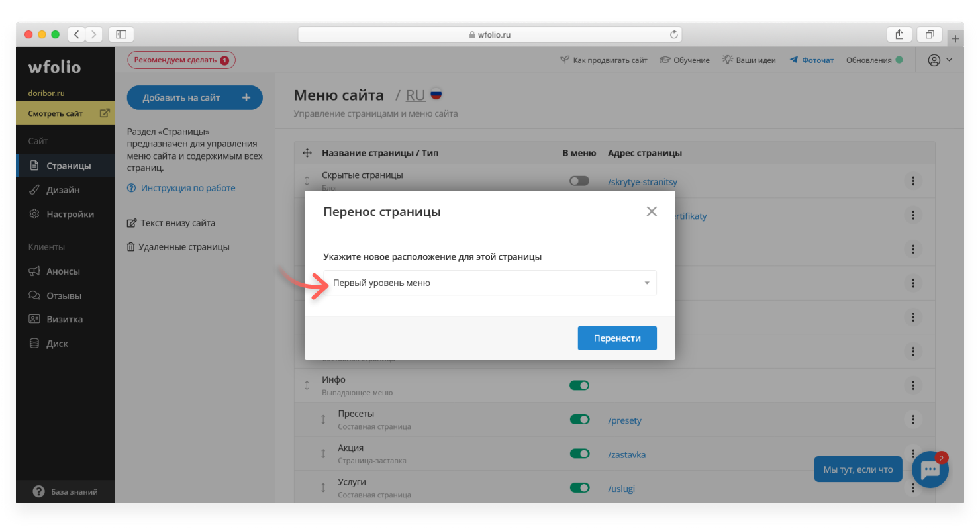The height and width of the screenshot is (529, 980).
Task: Click the Услуги page name
Action: (352, 482)
